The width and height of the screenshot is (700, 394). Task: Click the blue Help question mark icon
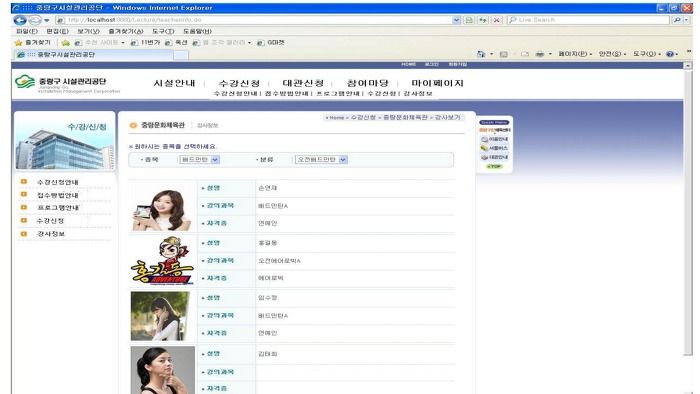click(x=670, y=54)
